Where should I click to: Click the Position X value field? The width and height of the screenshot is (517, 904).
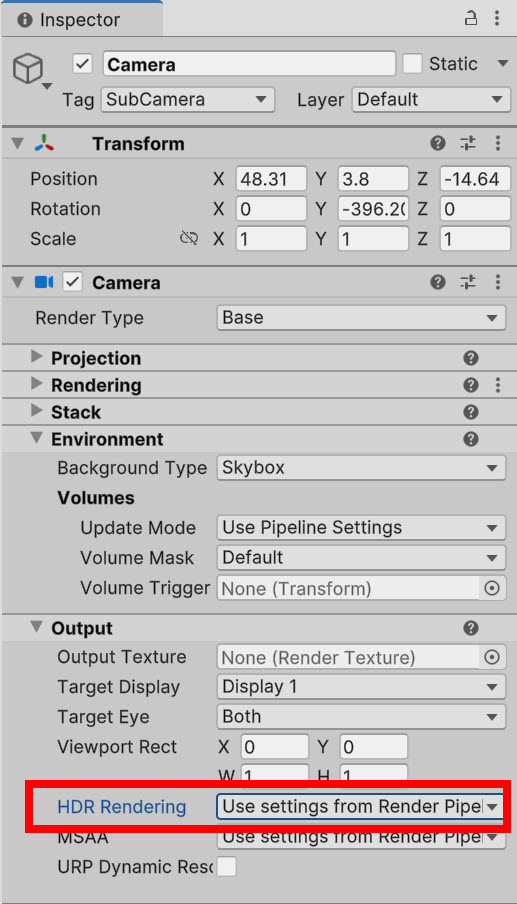point(271,179)
